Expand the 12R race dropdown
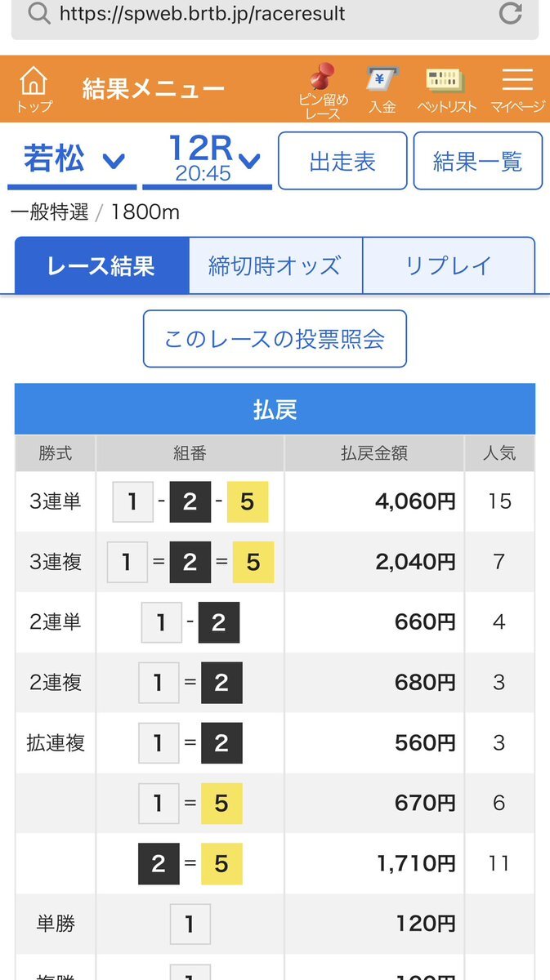 click(207, 160)
